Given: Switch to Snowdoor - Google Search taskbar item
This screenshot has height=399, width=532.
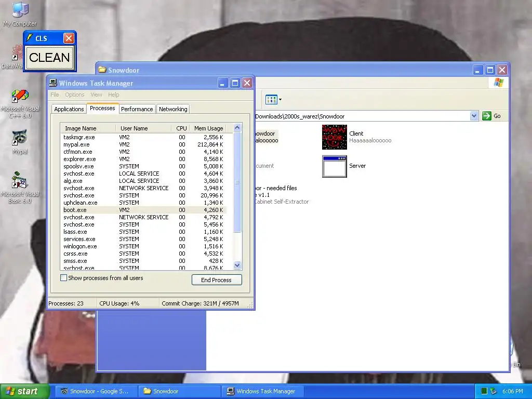Looking at the screenshot, I should click(96, 391).
